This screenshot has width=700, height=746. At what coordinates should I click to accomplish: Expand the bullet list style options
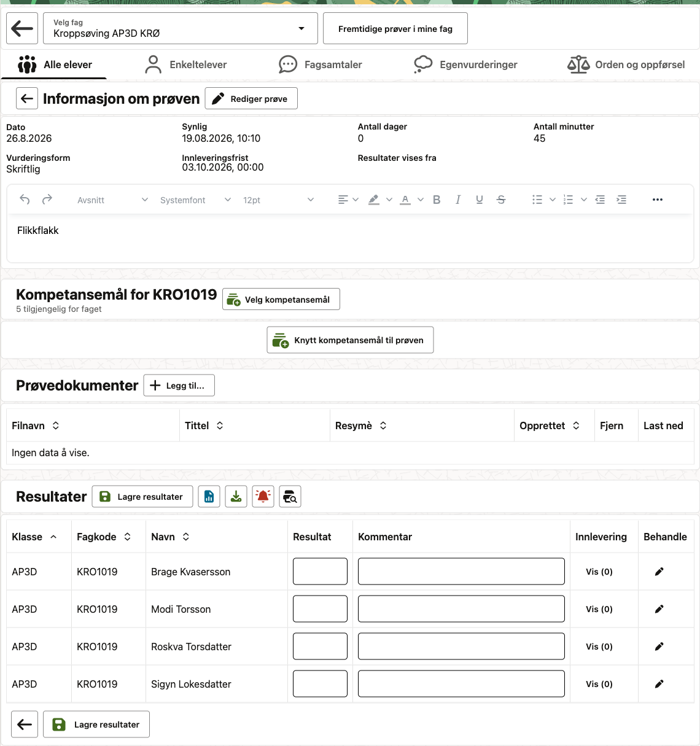[x=553, y=200]
